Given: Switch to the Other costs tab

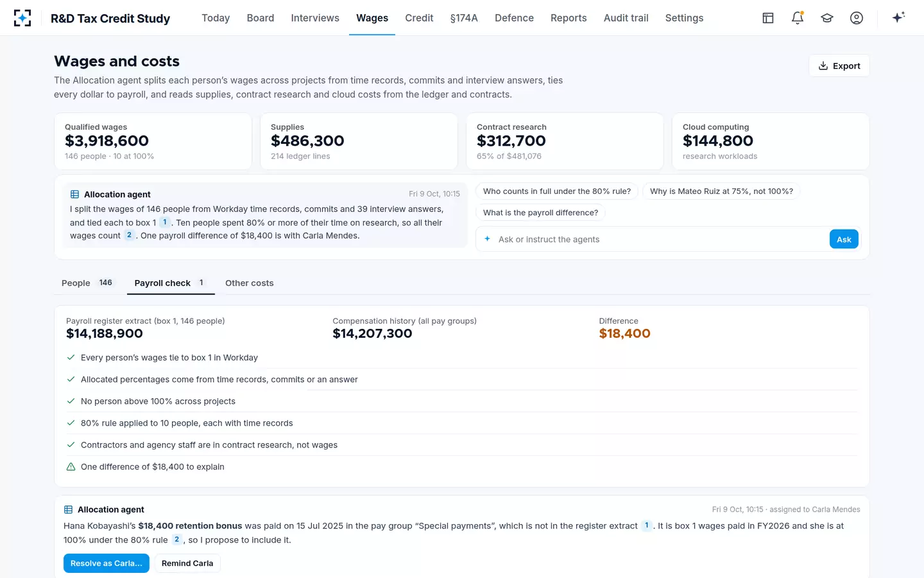Looking at the screenshot, I should click(250, 283).
